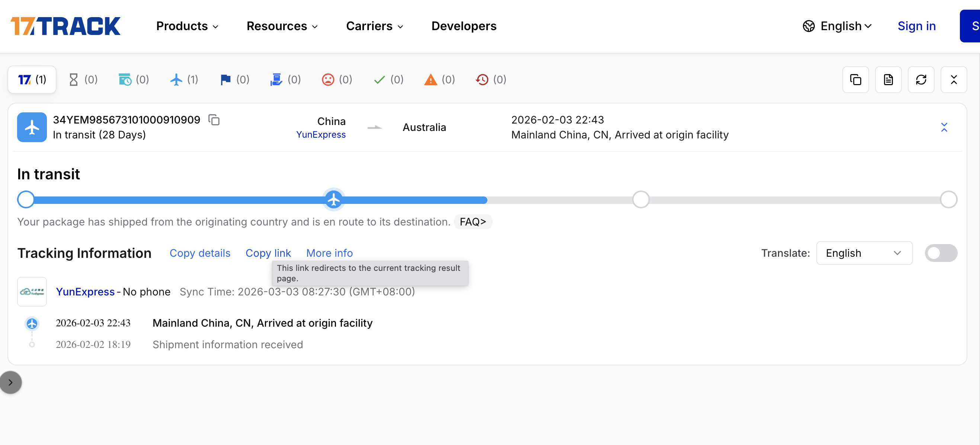Open the English site language selector
This screenshot has height=445, width=980.
tap(837, 26)
